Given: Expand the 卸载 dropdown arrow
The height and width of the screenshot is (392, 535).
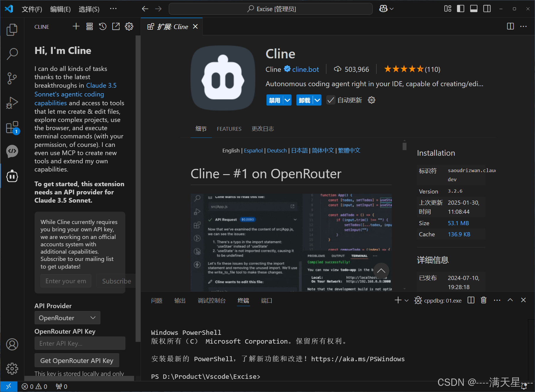Looking at the screenshot, I should pos(317,100).
